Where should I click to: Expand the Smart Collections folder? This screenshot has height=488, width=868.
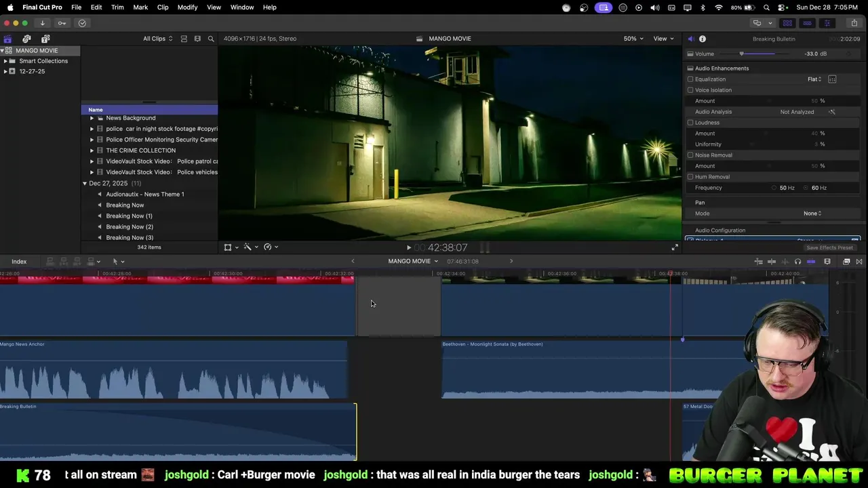click(5, 61)
